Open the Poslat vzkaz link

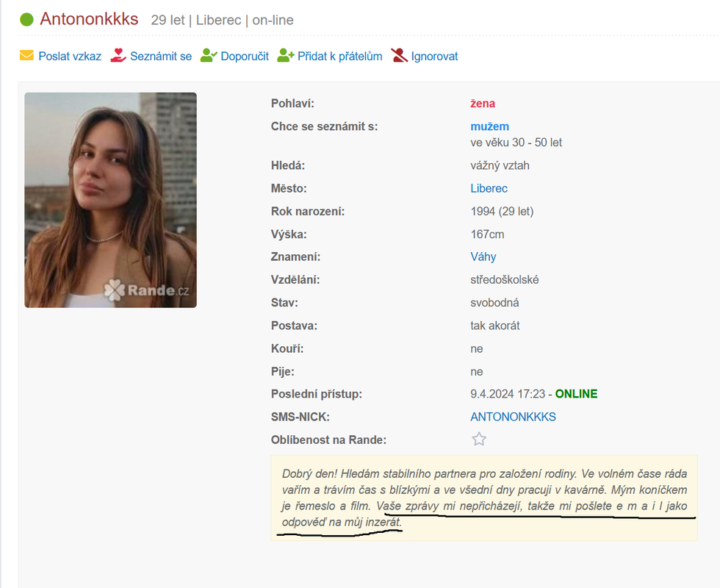coord(70,56)
